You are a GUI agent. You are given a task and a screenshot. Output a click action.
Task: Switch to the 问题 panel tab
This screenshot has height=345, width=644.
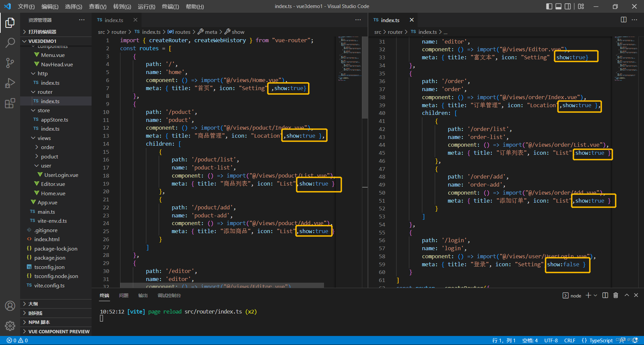[x=124, y=295]
